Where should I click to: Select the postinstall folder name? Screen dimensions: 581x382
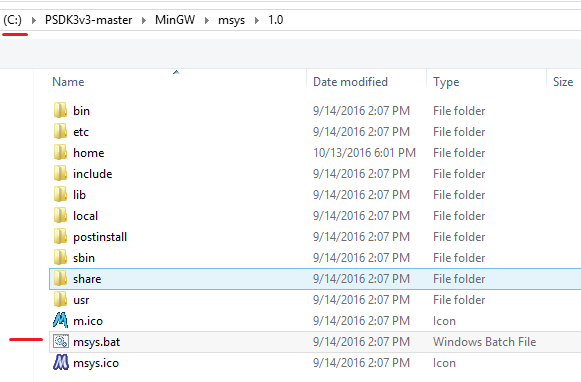(x=100, y=237)
